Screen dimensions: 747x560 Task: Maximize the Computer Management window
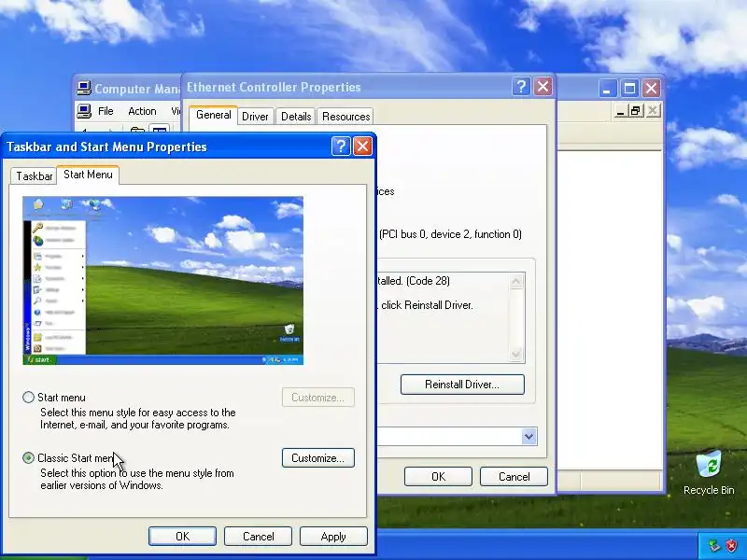click(629, 89)
